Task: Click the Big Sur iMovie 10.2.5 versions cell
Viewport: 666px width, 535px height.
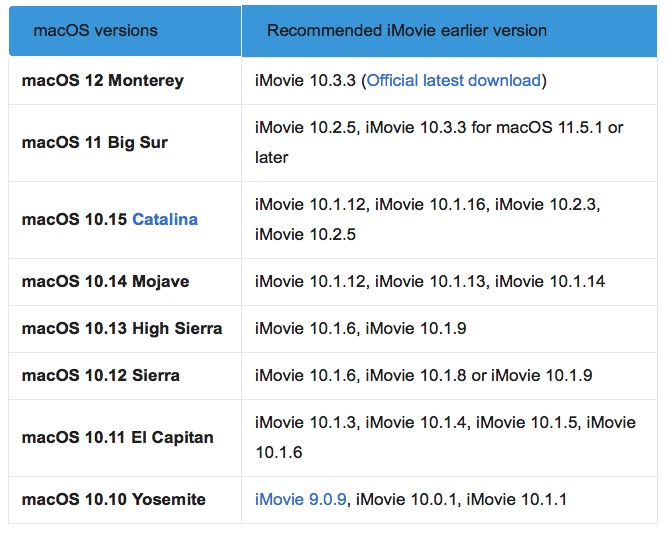Action: (x=449, y=143)
